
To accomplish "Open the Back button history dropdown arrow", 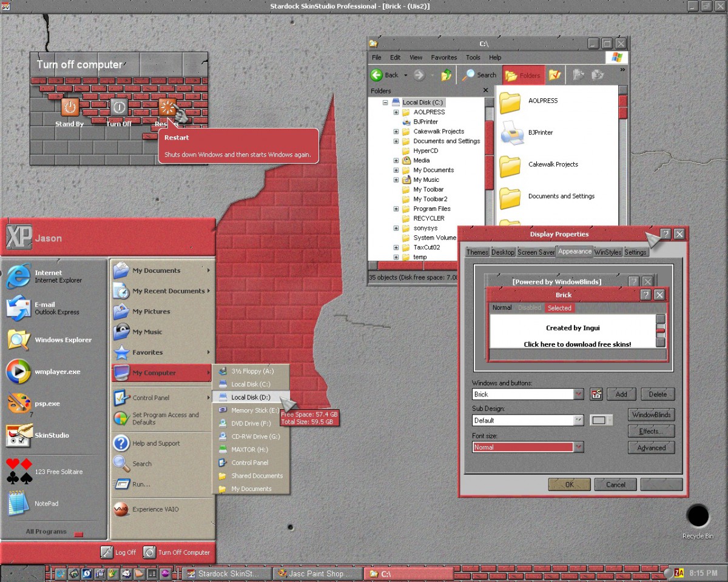I will (406, 76).
